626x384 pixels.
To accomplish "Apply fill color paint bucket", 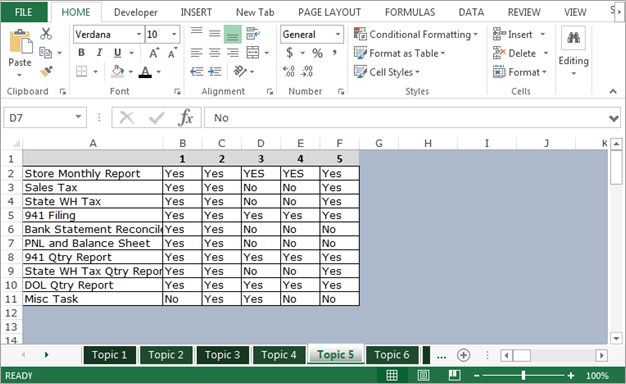I will point(117,72).
